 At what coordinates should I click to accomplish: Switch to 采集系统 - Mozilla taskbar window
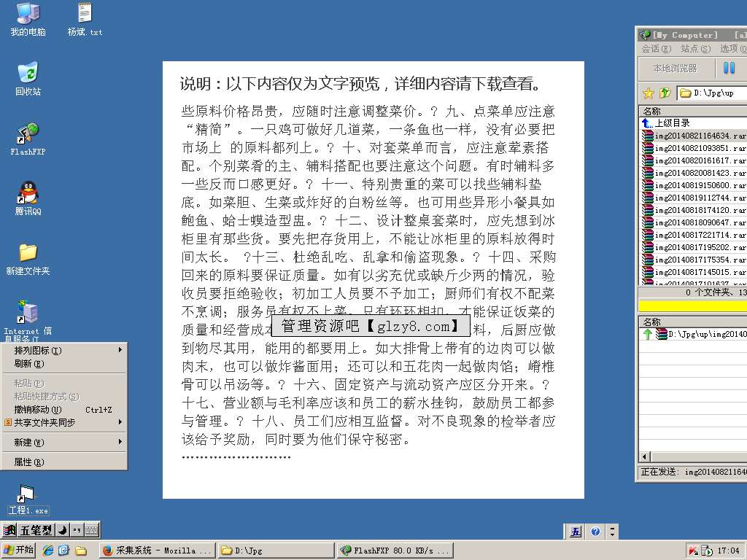pyautogui.click(x=158, y=551)
